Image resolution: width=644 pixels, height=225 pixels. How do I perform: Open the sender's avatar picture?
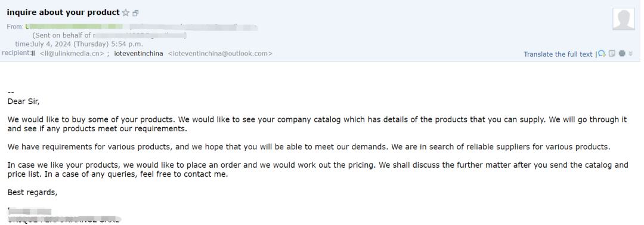point(624,19)
